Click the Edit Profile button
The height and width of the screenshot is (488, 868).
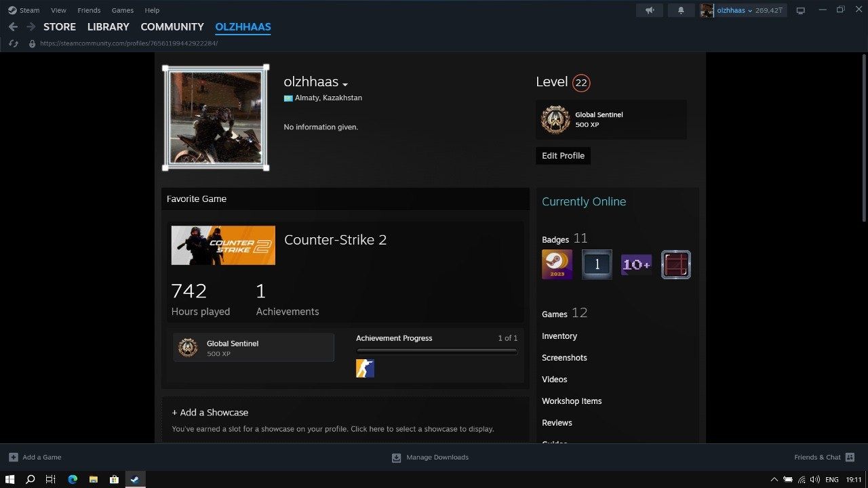[x=563, y=155]
